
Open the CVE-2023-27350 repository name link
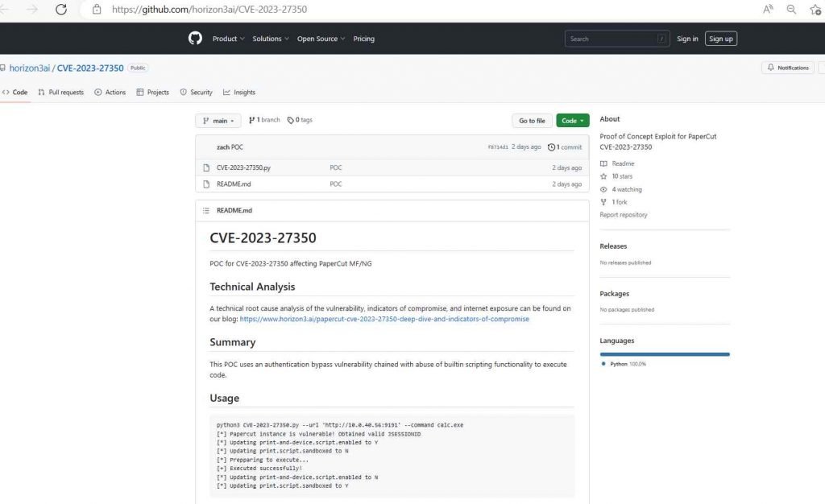point(90,68)
